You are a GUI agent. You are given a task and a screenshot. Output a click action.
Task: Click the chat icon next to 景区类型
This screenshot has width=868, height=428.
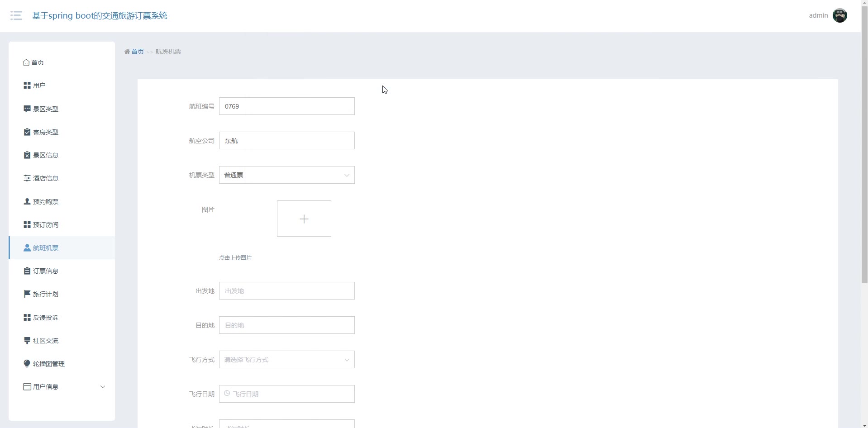click(27, 109)
